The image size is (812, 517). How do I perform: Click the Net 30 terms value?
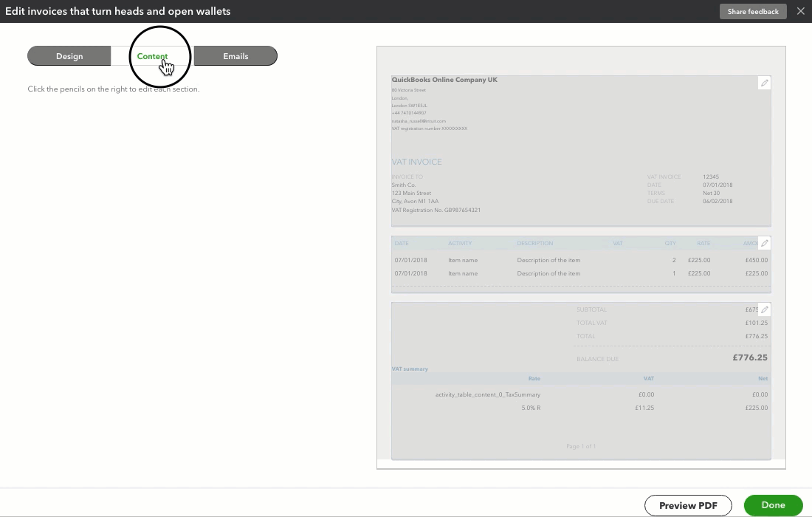(712, 193)
